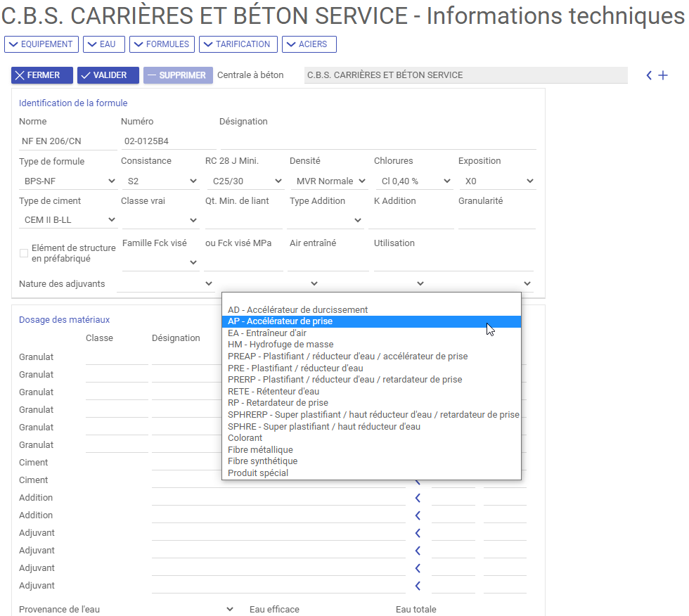The height and width of the screenshot is (616, 689).
Task: Expand the FORMULES section
Action: point(162,44)
